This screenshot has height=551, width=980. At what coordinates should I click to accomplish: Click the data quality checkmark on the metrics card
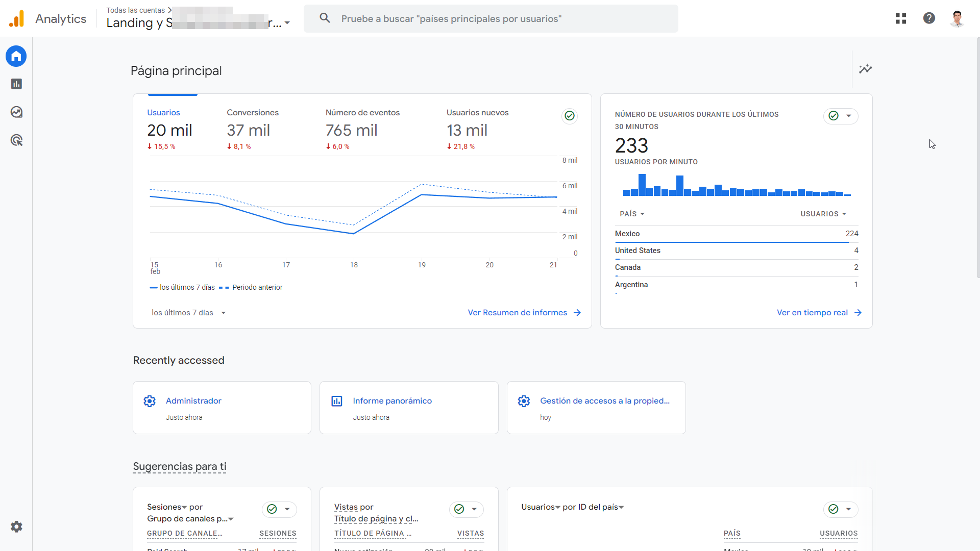tap(569, 116)
